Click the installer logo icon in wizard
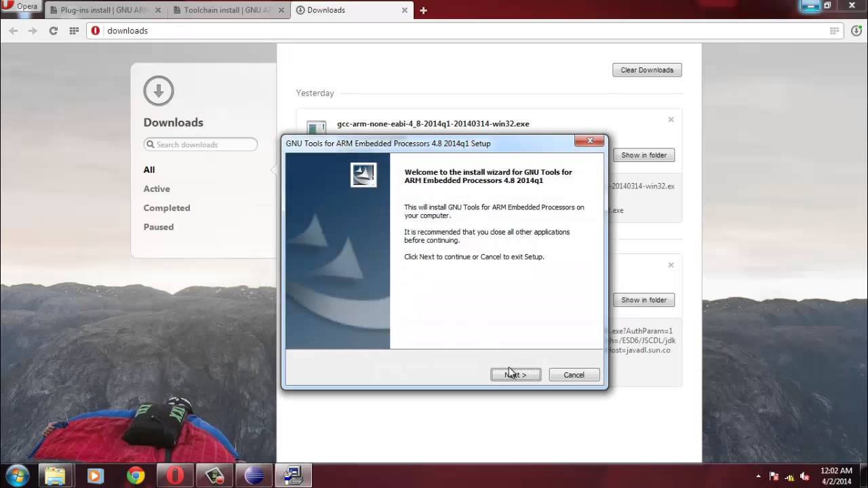The image size is (868, 488). click(363, 175)
